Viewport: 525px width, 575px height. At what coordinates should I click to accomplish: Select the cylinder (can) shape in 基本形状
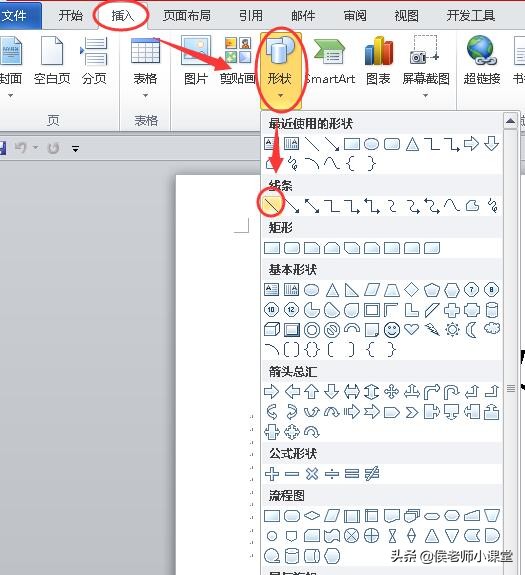[x=492, y=310]
